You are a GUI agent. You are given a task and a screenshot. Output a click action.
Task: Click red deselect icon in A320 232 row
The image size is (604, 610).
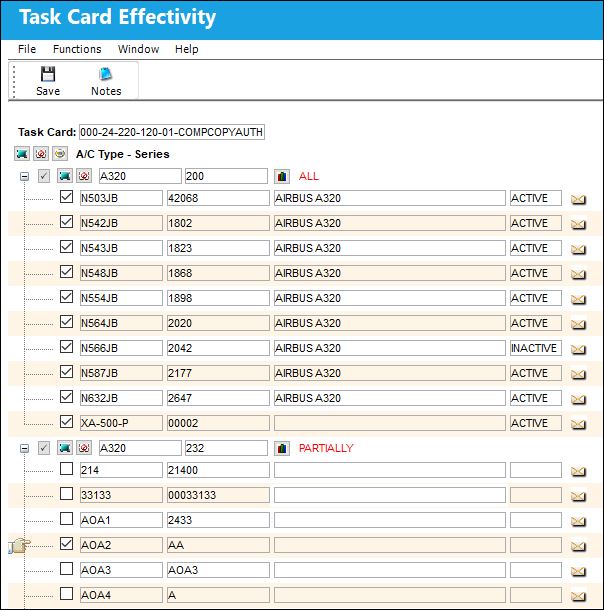(84, 448)
